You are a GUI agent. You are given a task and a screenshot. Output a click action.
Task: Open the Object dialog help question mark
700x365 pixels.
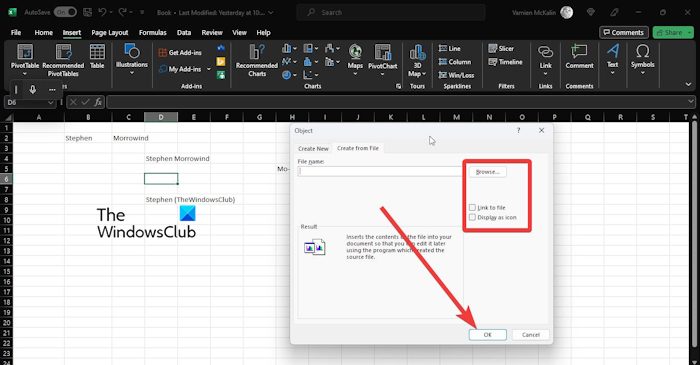(518, 130)
